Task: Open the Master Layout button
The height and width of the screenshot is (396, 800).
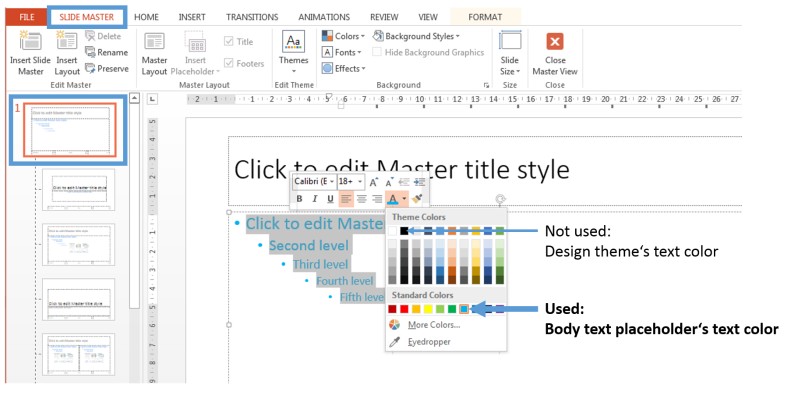Action: coord(154,54)
